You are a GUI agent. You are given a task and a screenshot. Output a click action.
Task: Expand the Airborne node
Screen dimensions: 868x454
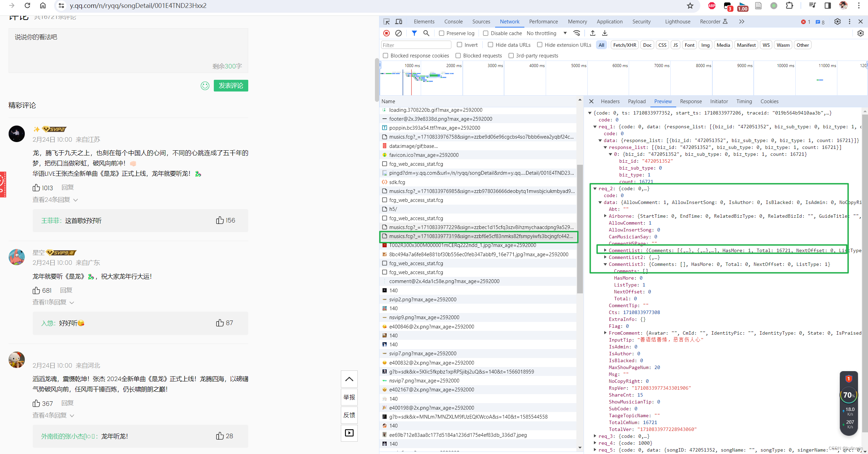coord(605,216)
